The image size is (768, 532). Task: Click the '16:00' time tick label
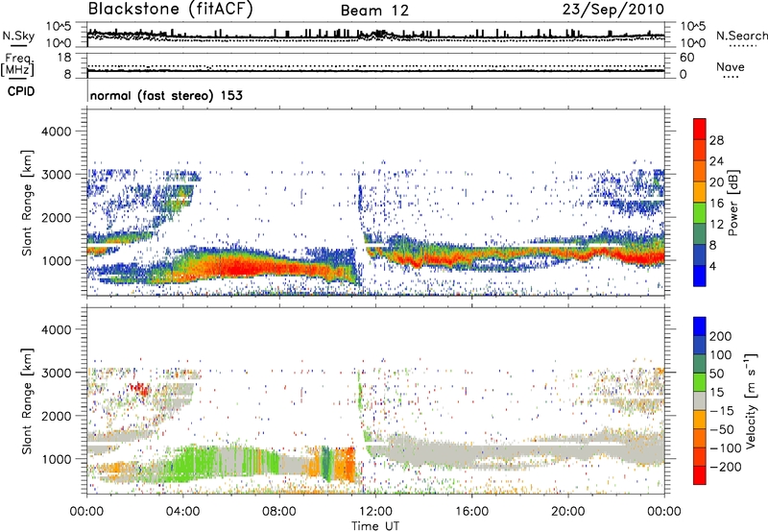coord(471,512)
